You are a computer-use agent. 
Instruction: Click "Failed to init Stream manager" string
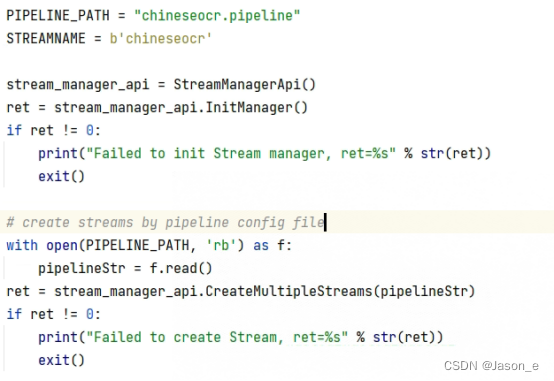[241, 154]
